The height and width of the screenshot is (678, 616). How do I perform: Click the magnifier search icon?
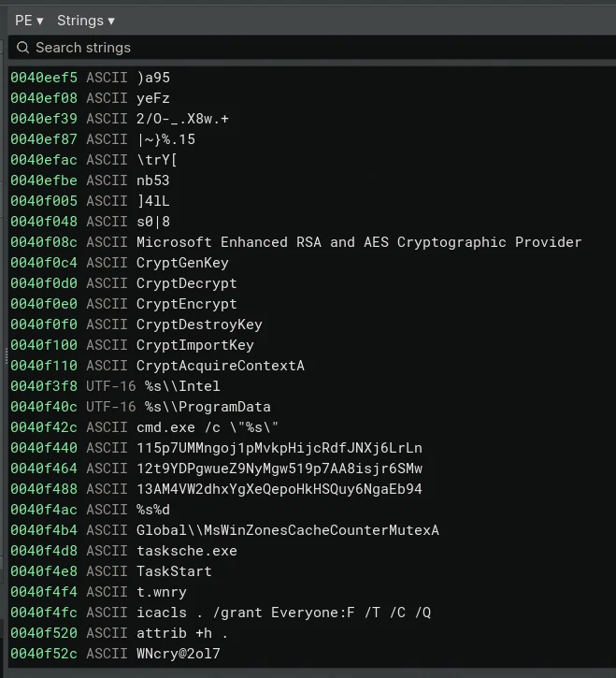point(23,48)
